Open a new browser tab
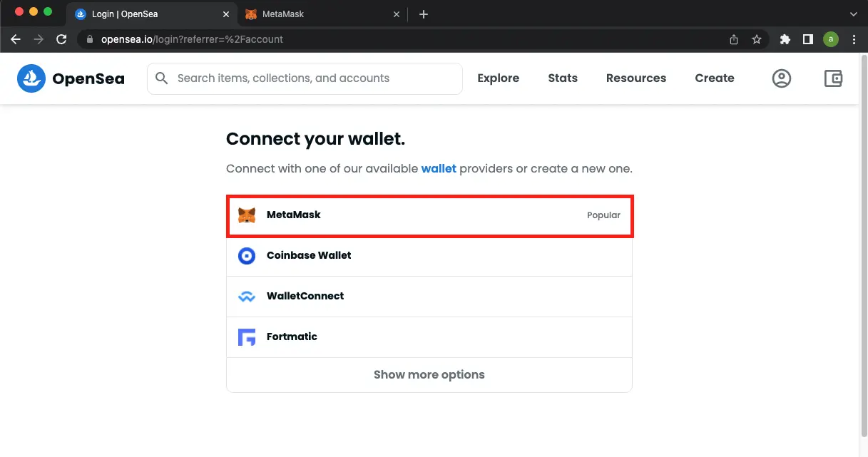 pos(424,14)
